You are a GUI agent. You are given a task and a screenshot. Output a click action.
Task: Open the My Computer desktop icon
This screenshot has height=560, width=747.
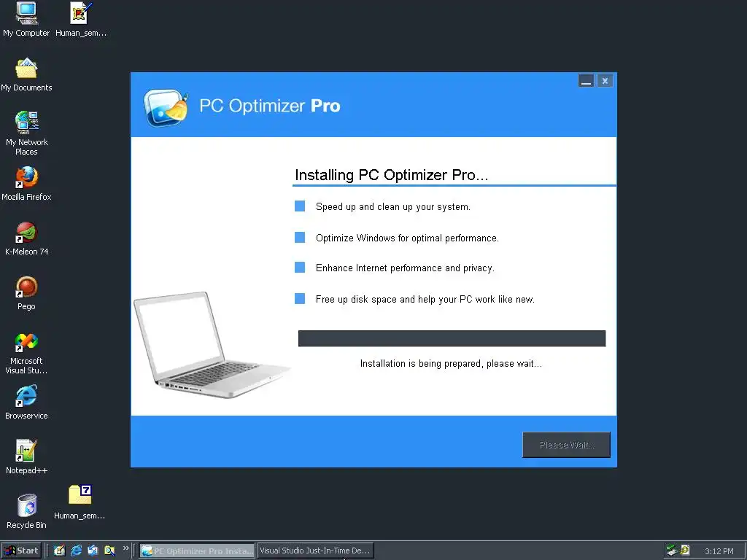coord(26,19)
